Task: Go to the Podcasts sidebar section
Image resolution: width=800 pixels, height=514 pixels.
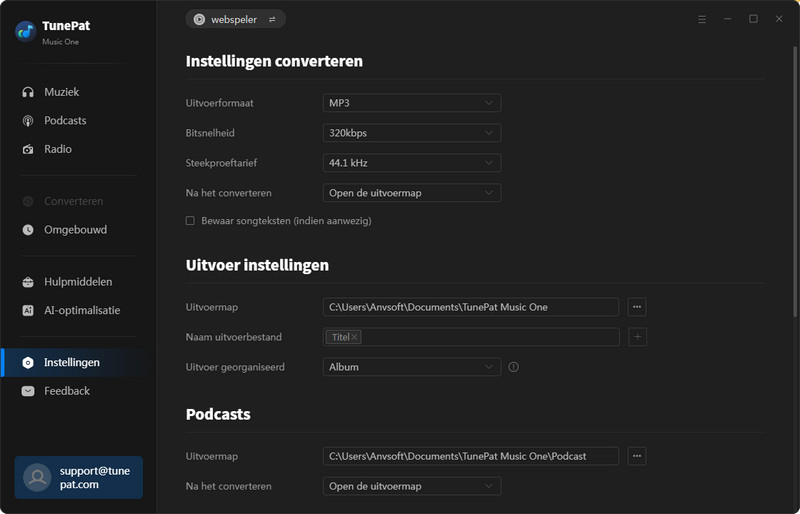Action: pos(65,120)
